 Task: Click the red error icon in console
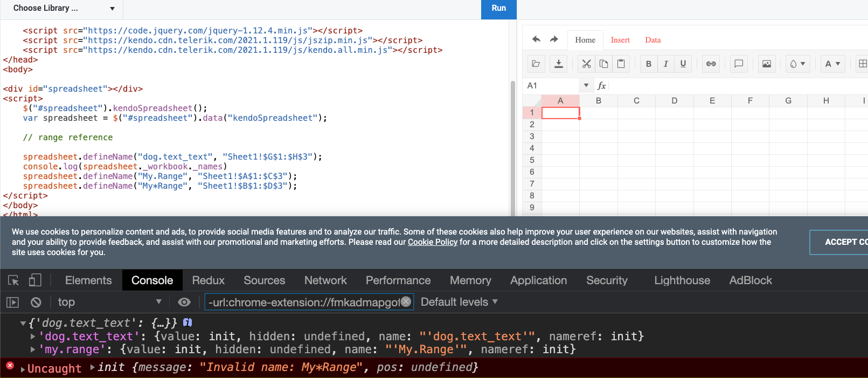(x=10, y=366)
